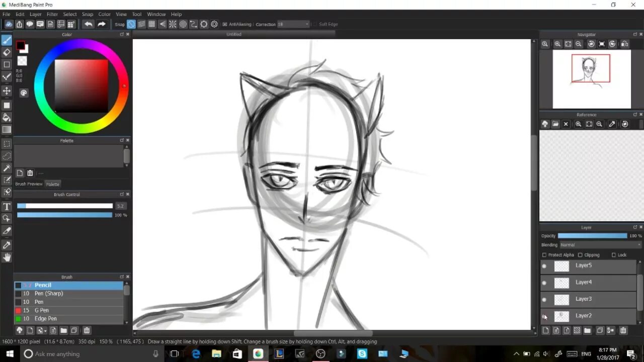Open the Windows Start menu

tap(10, 354)
